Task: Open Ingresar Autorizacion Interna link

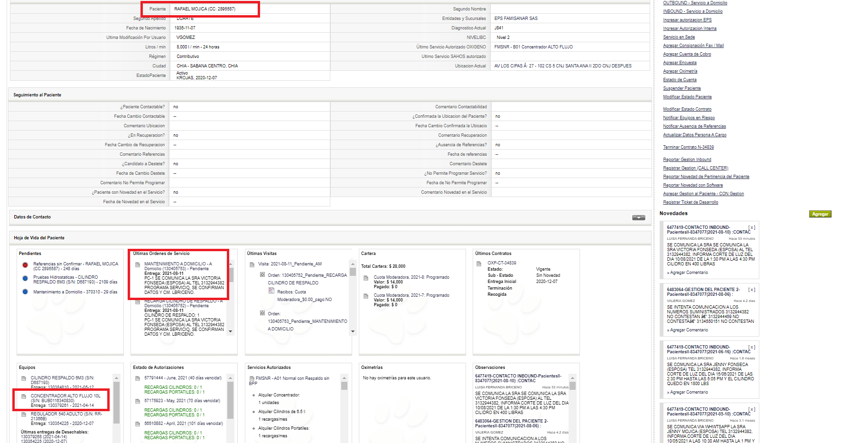Action: 690,28
